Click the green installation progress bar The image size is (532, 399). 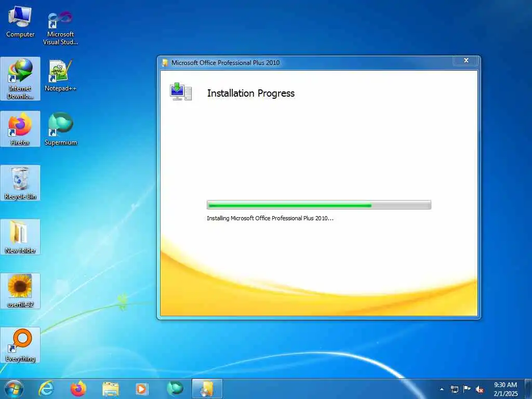pos(319,205)
